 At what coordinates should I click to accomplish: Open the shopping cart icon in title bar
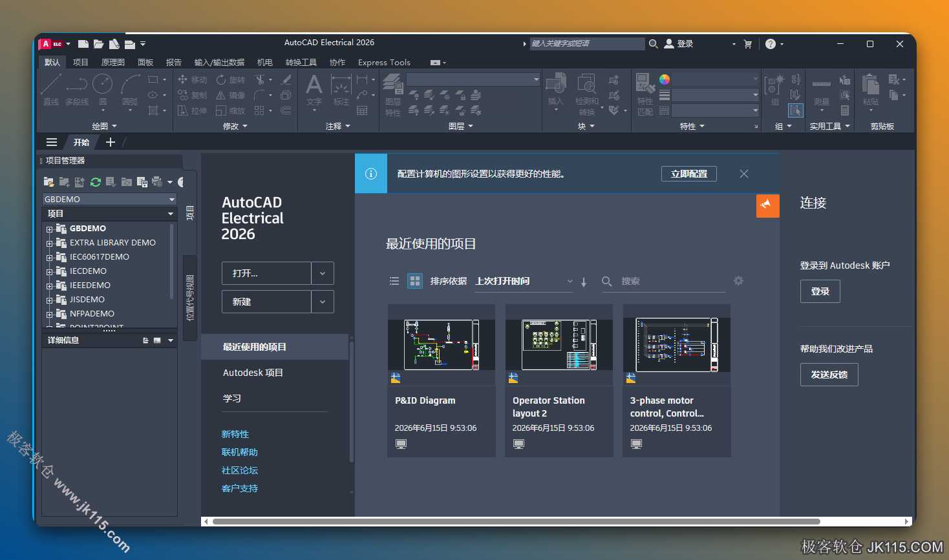pyautogui.click(x=748, y=44)
